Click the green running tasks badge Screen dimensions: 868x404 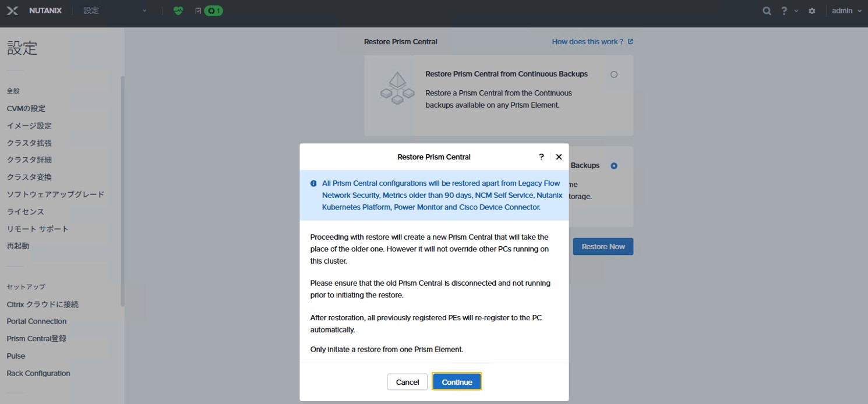point(214,11)
